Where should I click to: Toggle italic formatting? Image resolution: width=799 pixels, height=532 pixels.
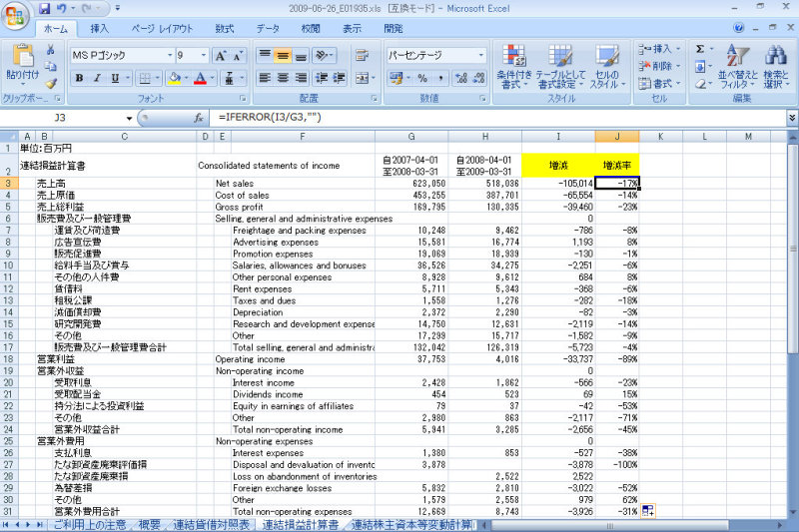pyautogui.click(x=97, y=78)
